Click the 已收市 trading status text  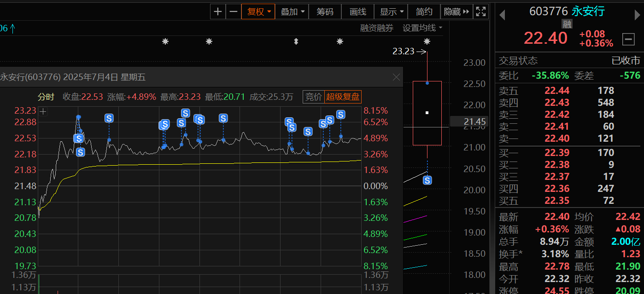(x=626, y=61)
